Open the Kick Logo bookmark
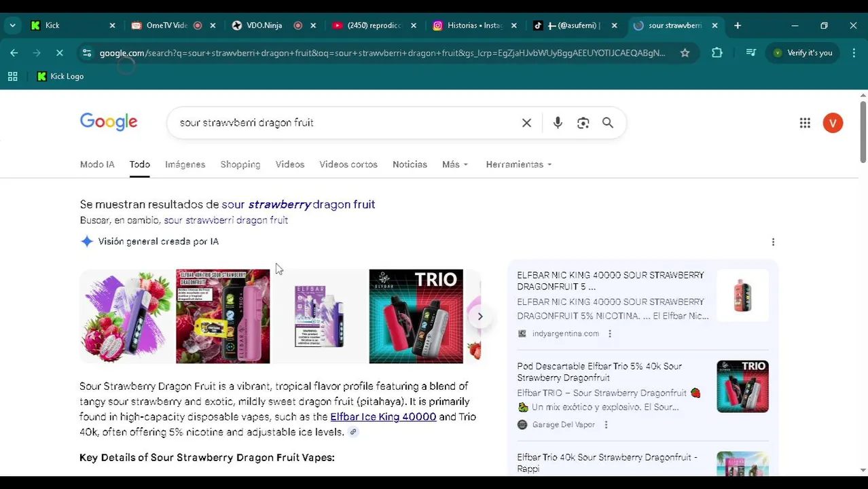The image size is (868, 489). click(x=60, y=77)
